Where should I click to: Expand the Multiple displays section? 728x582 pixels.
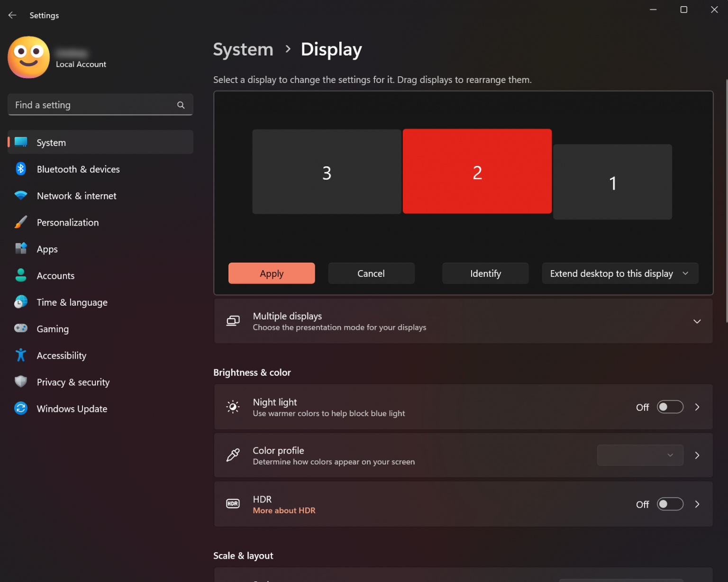(697, 321)
